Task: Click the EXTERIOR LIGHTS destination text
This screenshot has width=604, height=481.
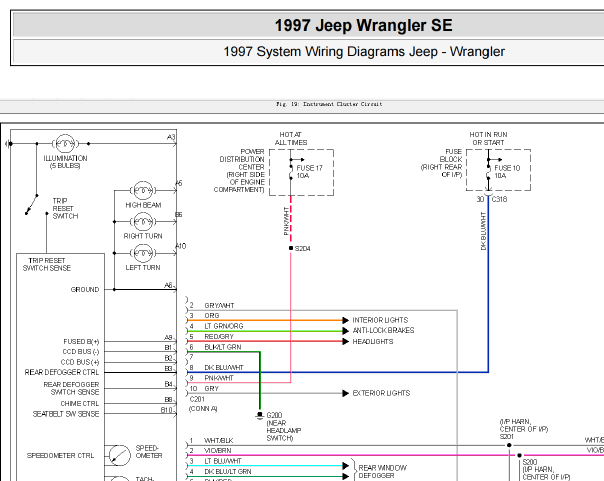Action: coord(381,393)
